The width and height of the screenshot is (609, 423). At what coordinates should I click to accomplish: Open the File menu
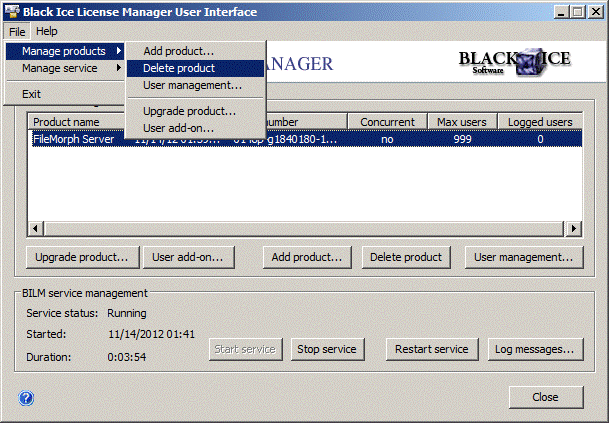click(x=17, y=31)
